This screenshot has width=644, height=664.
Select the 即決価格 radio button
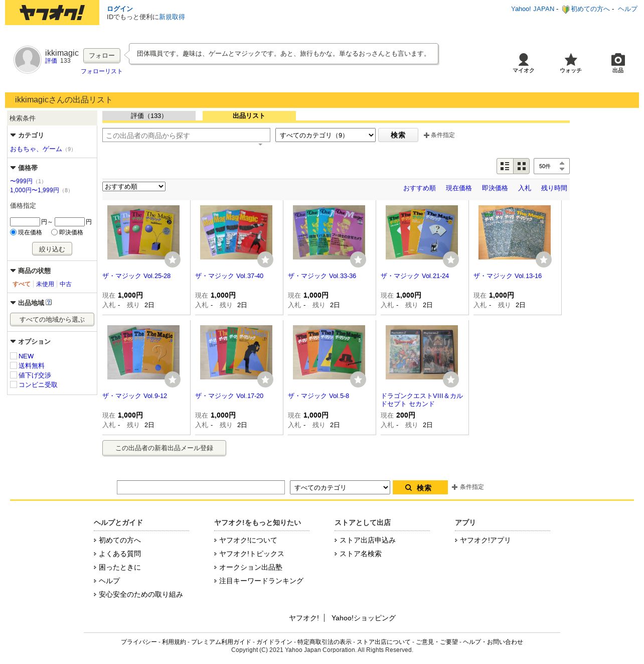point(54,232)
